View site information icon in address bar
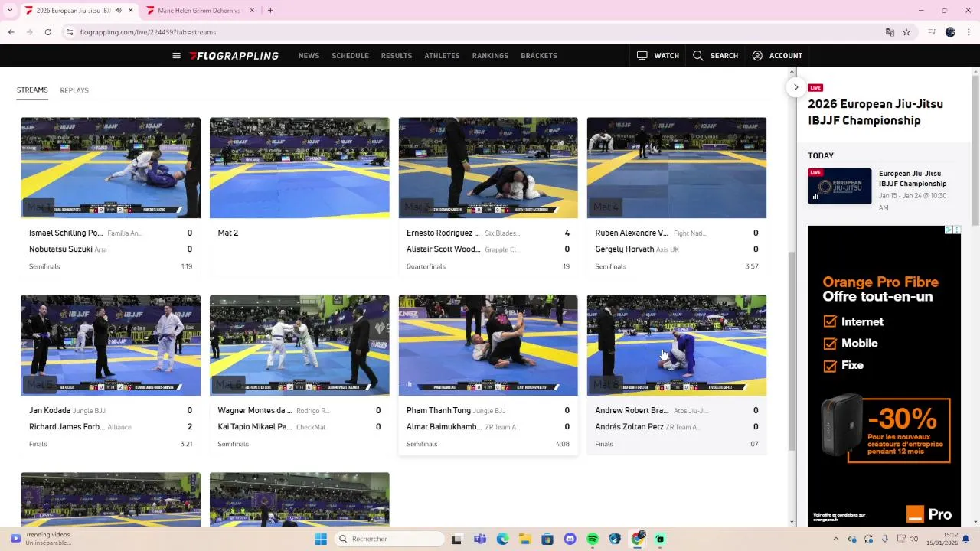The height and width of the screenshot is (551, 980). [x=70, y=32]
